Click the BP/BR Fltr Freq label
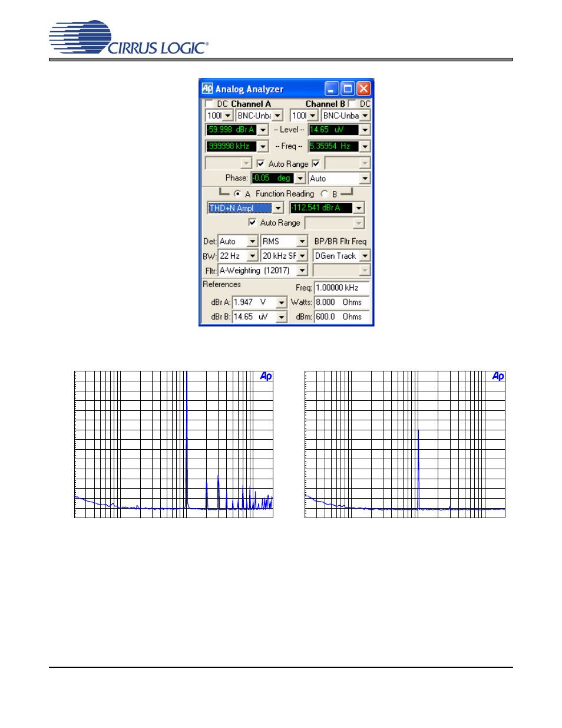This screenshot has width=562, height=728. point(340,241)
